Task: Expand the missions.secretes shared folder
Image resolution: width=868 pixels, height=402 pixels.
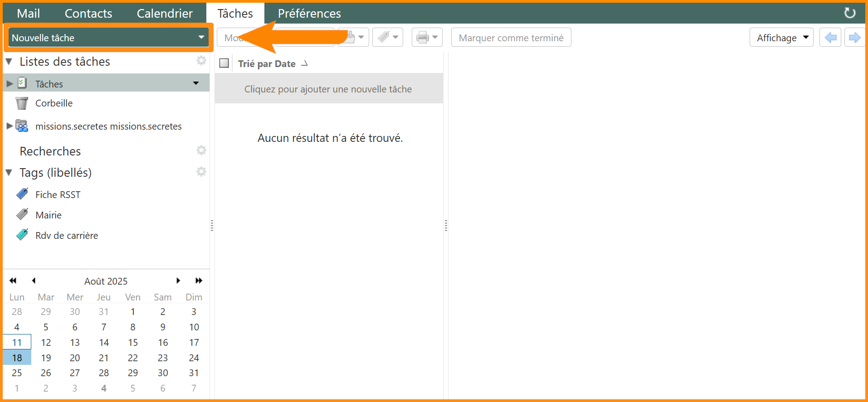Action: click(10, 126)
